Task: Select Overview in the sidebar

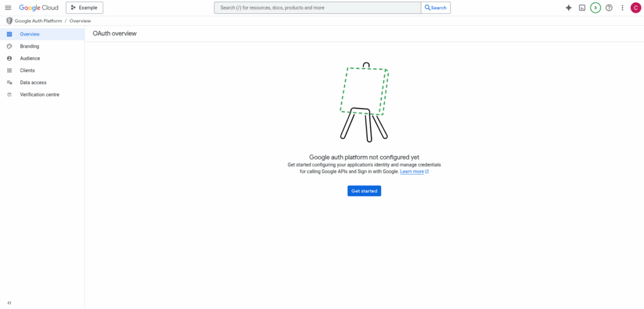Action: (x=42, y=34)
